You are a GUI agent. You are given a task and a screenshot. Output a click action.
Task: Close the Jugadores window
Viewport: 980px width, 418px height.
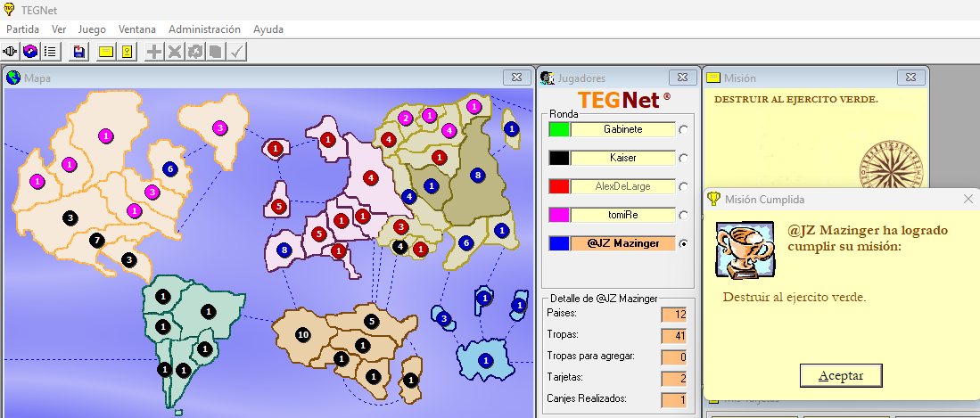tap(682, 78)
